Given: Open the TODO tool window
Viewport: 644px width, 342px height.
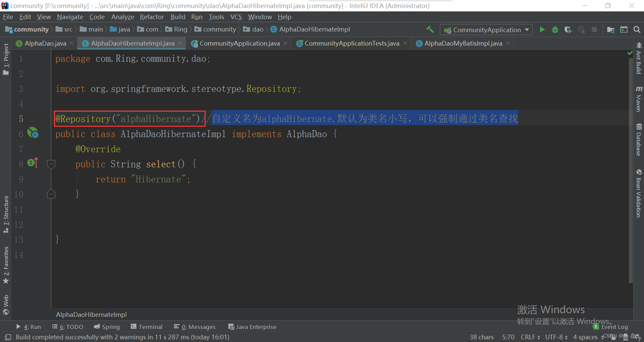Looking at the screenshot, I should [68, 327].
